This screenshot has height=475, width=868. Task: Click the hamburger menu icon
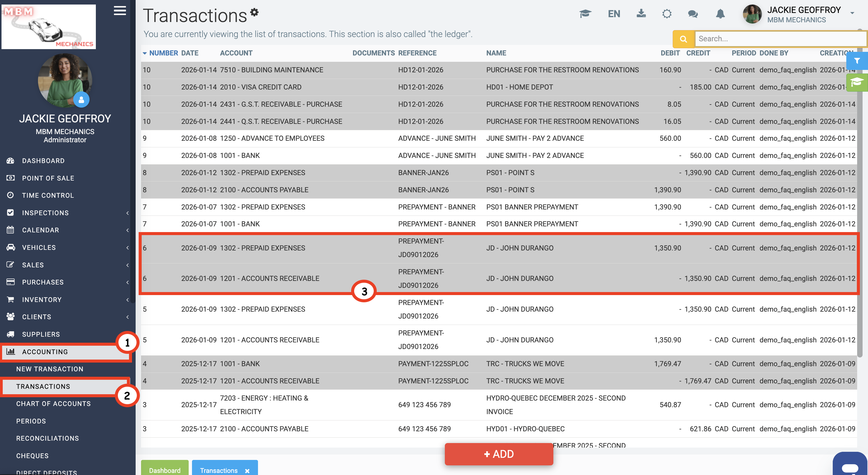click(x=120, y=11)
